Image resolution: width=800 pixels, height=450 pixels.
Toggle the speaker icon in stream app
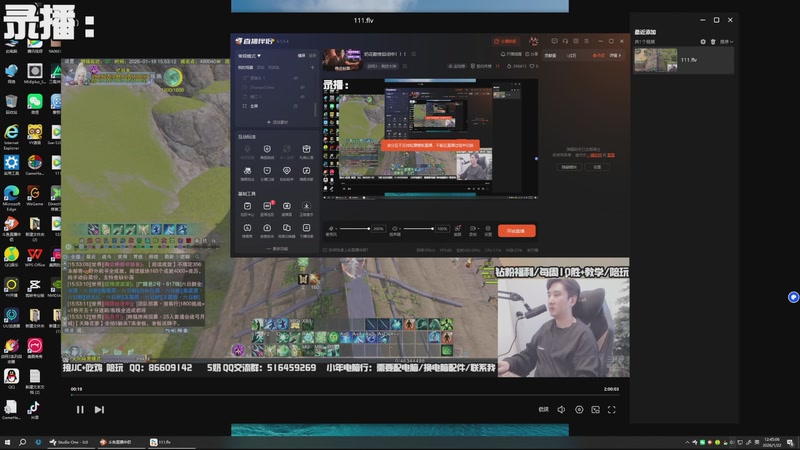pyautogui.click(x=394, y=229)
